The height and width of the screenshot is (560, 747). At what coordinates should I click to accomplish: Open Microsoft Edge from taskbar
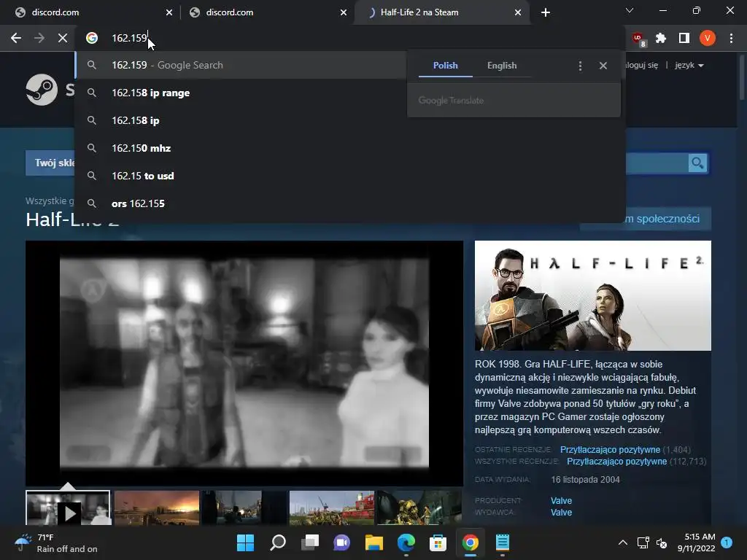pyautogui.click(x=406, y=542)
